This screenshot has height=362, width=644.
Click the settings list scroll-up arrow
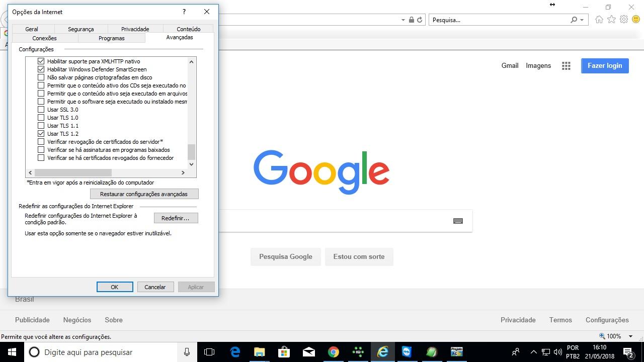(x=191, y=62)
